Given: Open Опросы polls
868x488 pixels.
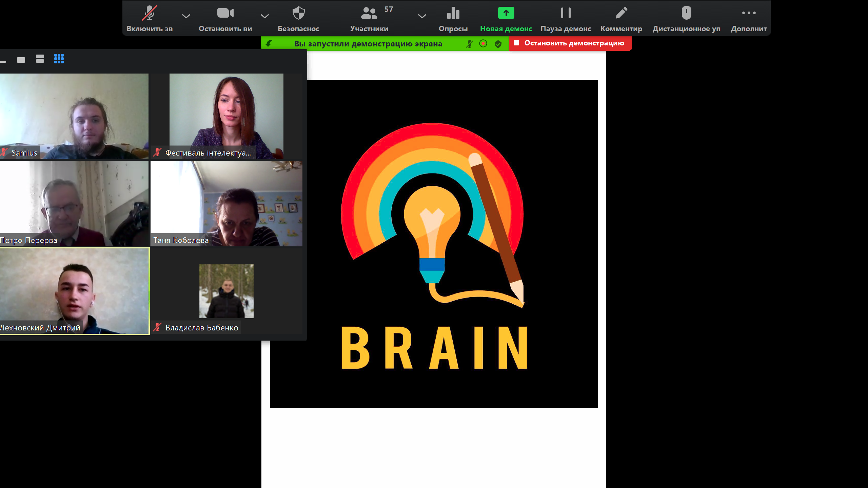Looking at the screenshot, I should point(453,19).
